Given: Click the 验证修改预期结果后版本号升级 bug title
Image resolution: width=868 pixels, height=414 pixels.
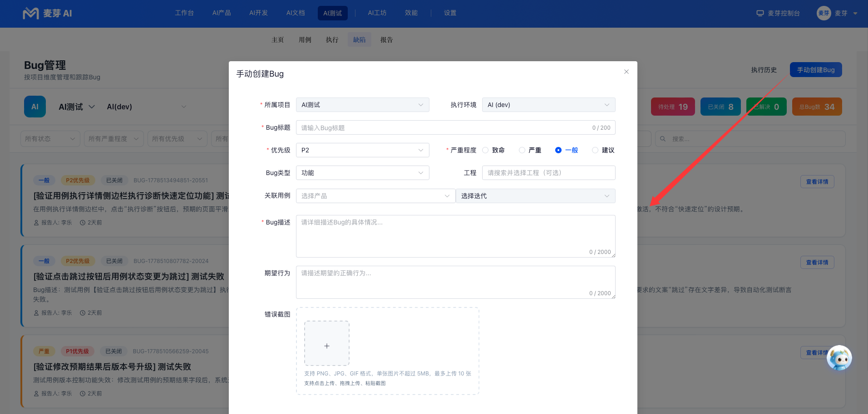Looking at the screenshot, I should point(112,366).
